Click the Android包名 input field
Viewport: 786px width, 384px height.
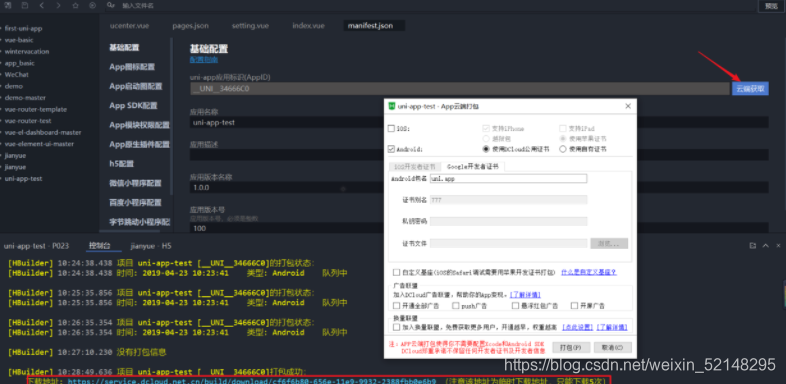(x=508, y=178)
